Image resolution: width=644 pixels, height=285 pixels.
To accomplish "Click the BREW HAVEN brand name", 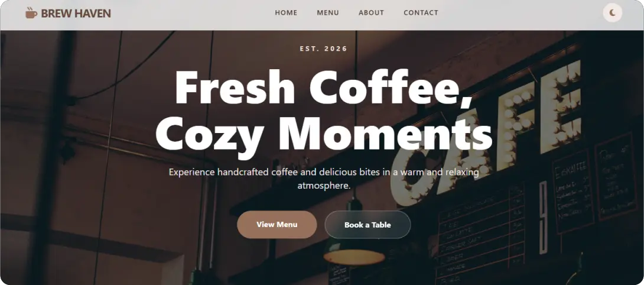I will point(76,14).
